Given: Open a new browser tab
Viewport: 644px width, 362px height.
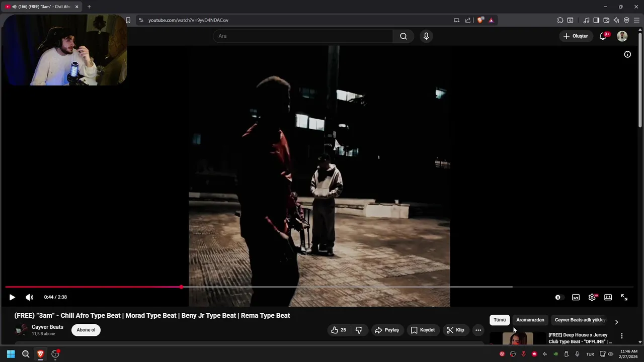Looking at the screenshot, I should [89, 7].
